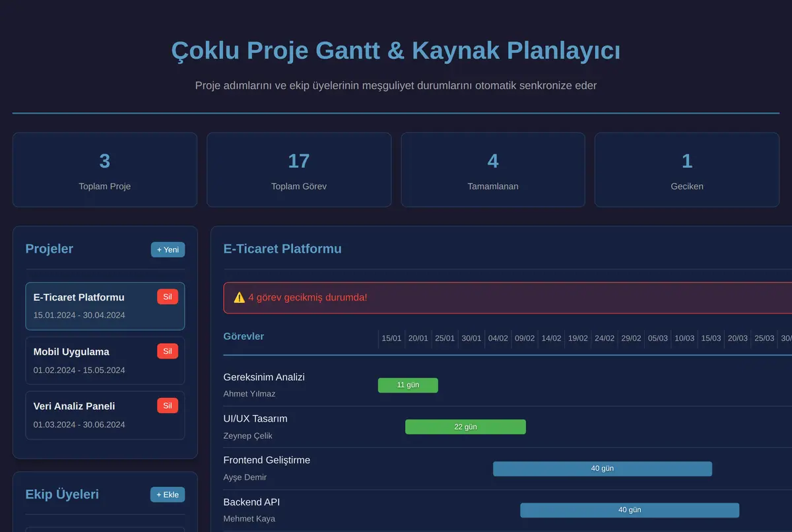
Task: Click the '4 görev gecikmiş durumda!' alert text
Action: coord(308,298)
